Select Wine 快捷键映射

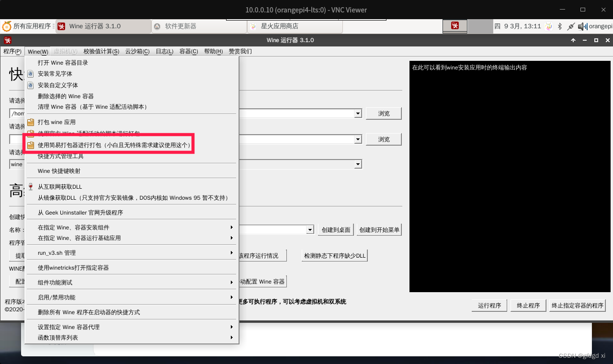click(132, 171)
